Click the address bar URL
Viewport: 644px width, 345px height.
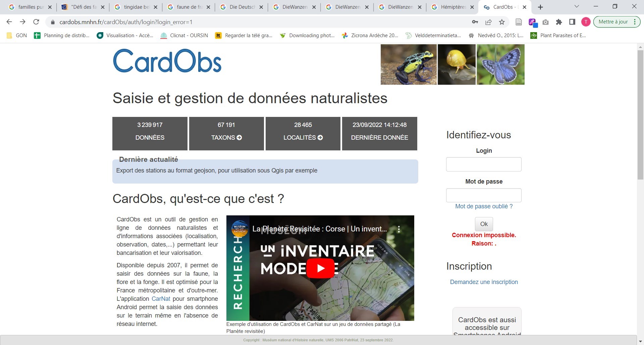[x=126, y=22]
